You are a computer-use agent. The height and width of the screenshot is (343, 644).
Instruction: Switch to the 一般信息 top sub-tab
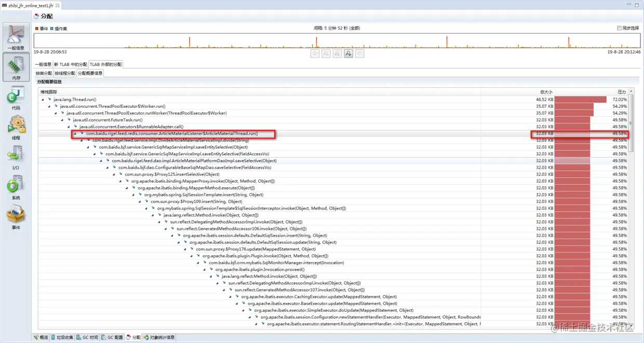43,64
